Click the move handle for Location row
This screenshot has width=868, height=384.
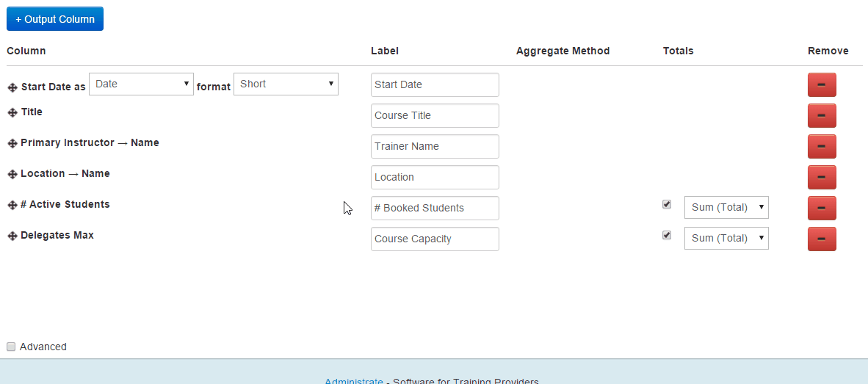click(12, 174)
